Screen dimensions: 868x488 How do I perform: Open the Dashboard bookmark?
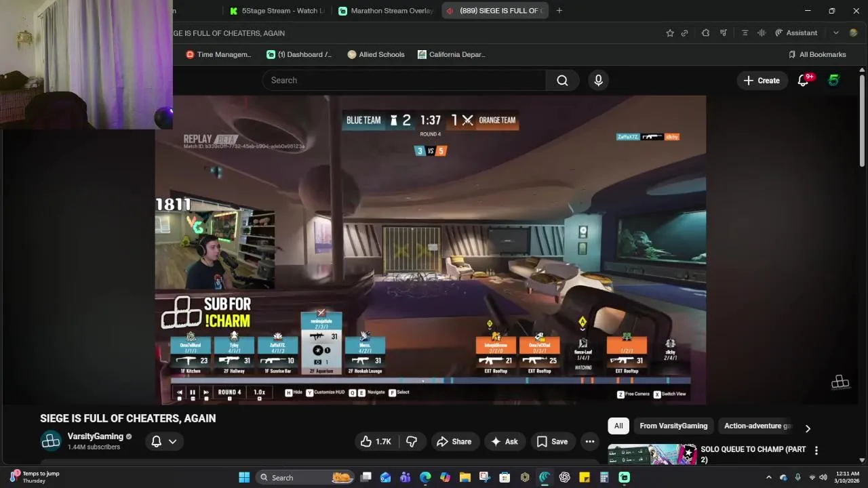pos(299,54)
